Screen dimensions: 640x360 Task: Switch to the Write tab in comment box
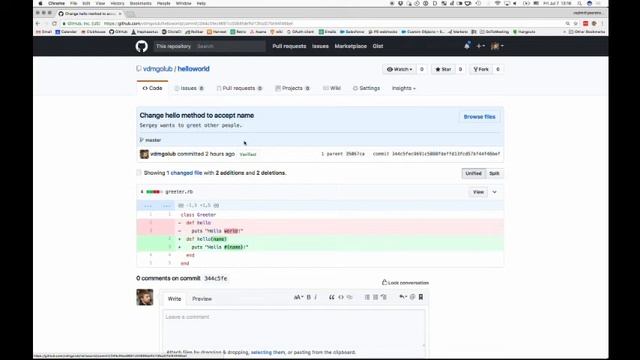pos(174,299)
